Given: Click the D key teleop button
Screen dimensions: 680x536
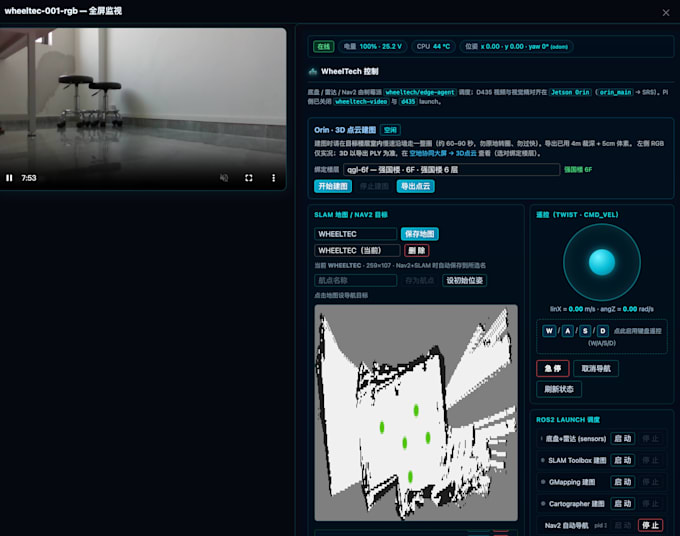Looking at the screenshot, I should click(x=602, y=331).
